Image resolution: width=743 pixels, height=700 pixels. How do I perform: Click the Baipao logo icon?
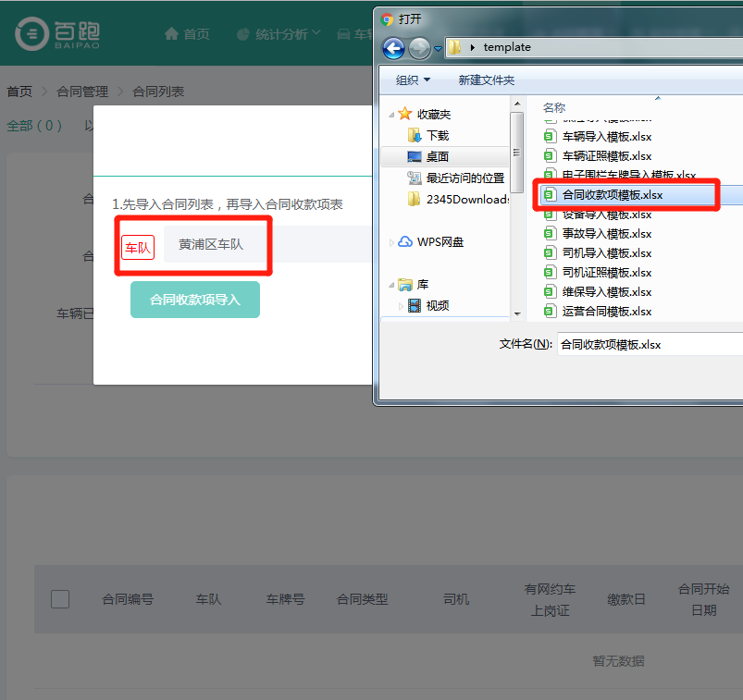click(32, 33)
